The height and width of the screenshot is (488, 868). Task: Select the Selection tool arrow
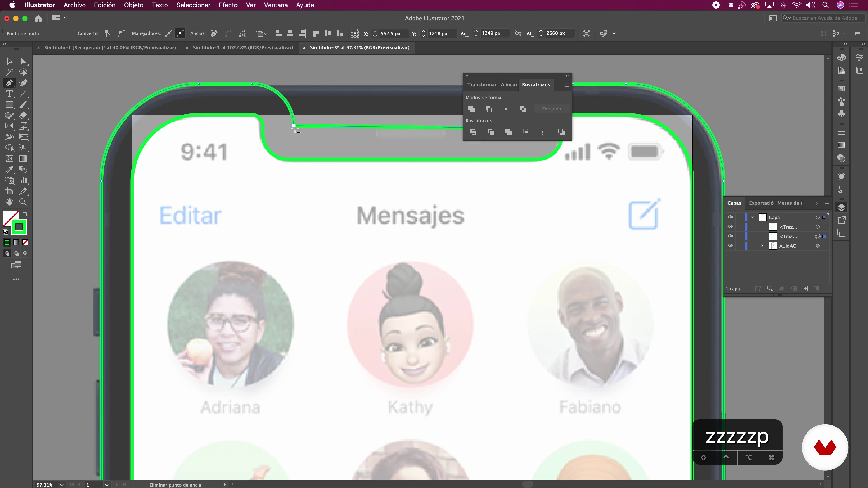pos(9,61)
